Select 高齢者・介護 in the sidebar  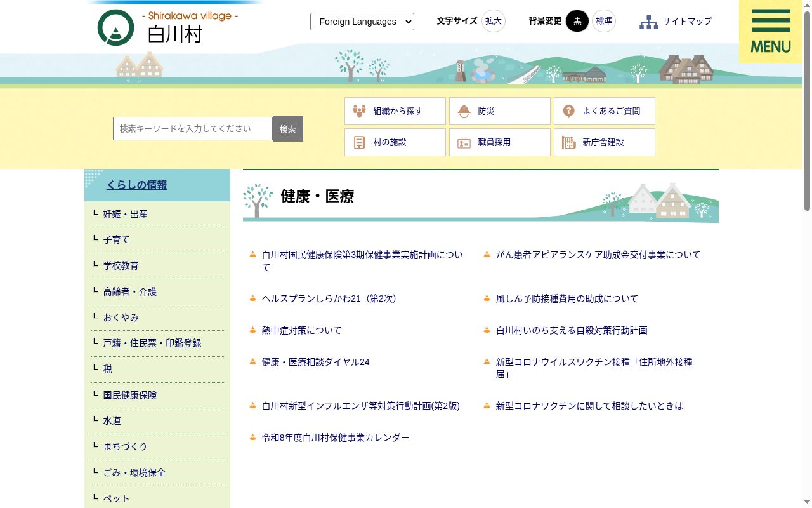point(130,292)
